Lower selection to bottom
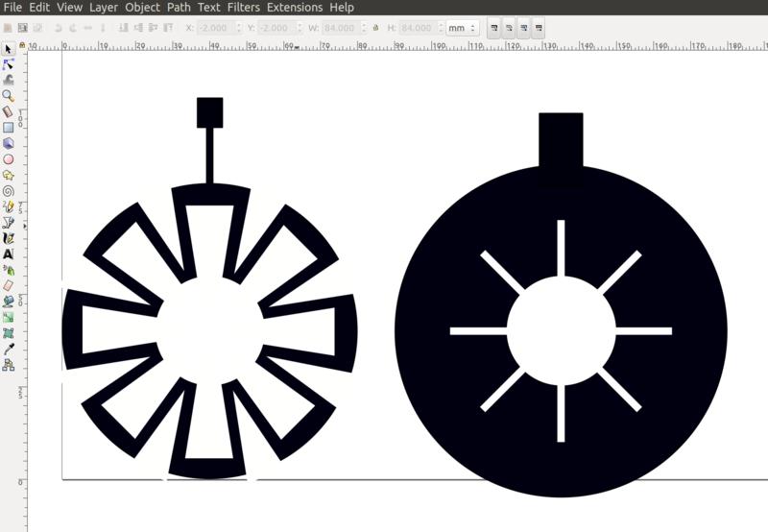The height and width of the screenshot is (532, 768). point(124,28)
